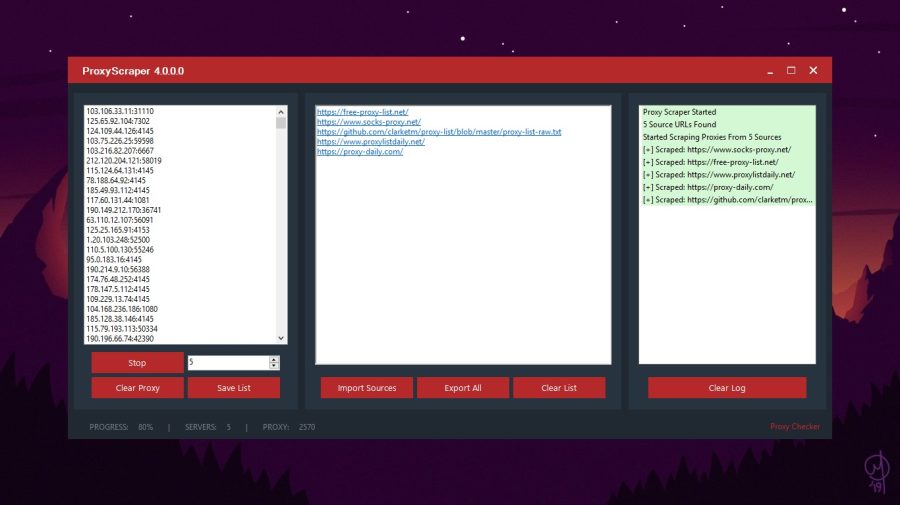The width and height of the screenshot is (900, 505).
Task: Select proxy 103.75.226.25:59598
Action: (x=120, y=141)
